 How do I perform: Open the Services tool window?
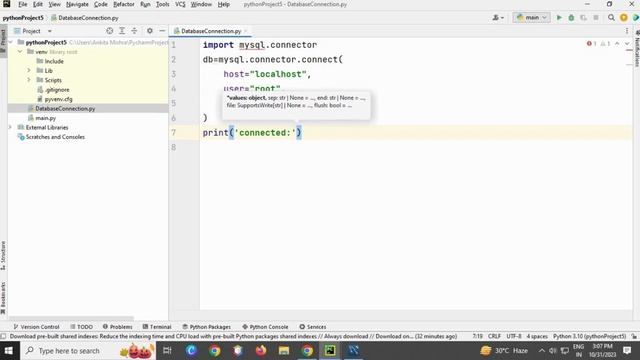pyautogui.click(x=313, y=327)
